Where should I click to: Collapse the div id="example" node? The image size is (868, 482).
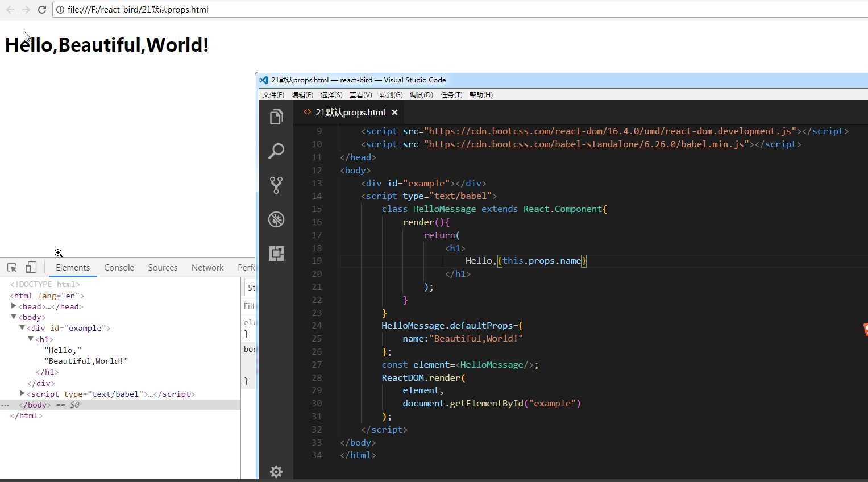pyautogui.click(x=22, y=328)
